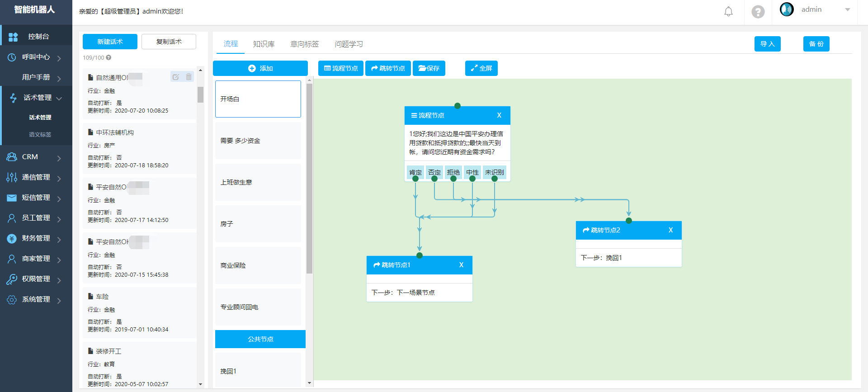Click the 保存 save button

click(x=429, y=68)
